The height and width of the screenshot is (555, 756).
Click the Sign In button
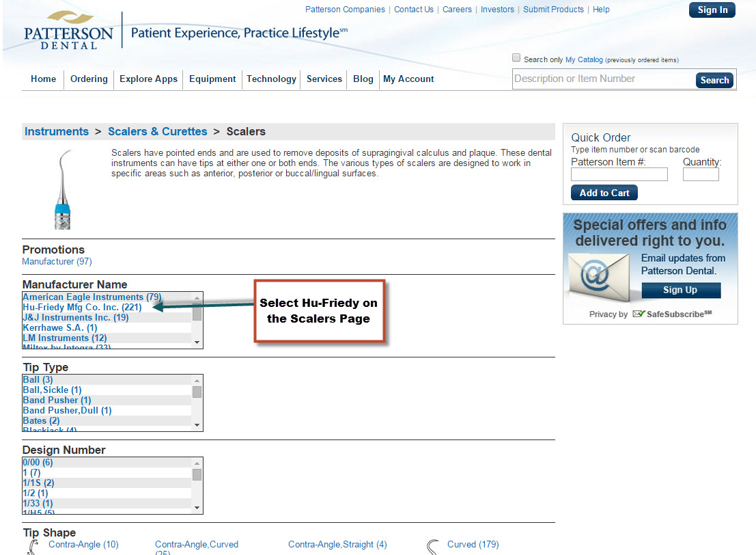(712, 10)
